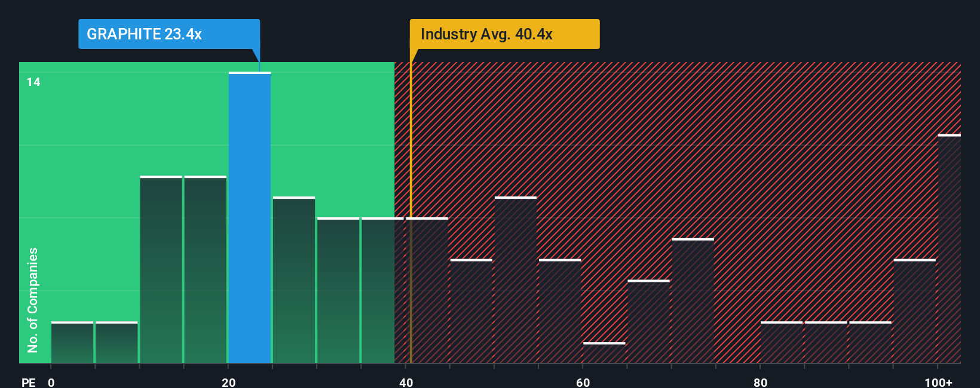This screenshot has height=388, width=980.
Task: Click the bar for PE range 35 to 40
Action: tap(382, 290)
